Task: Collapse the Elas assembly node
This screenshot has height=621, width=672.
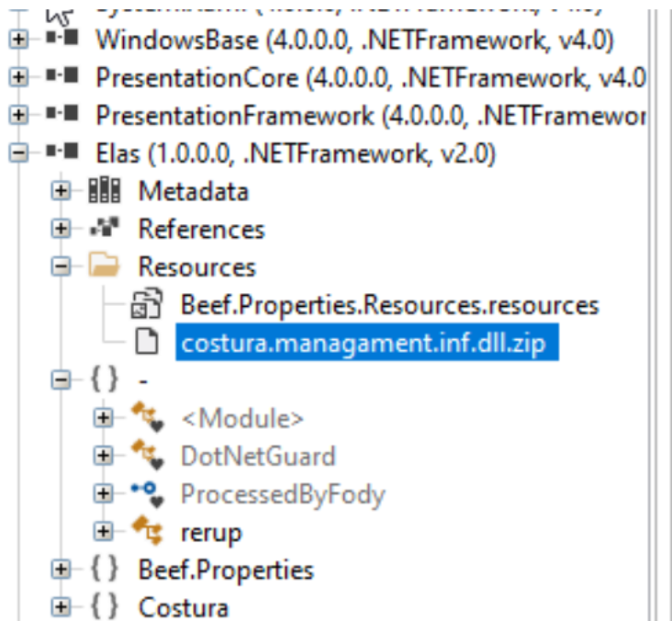Action: [17, 153]
